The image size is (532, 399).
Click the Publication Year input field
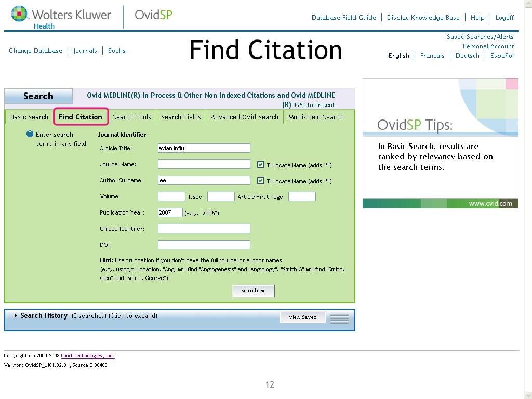pos(170,212)
